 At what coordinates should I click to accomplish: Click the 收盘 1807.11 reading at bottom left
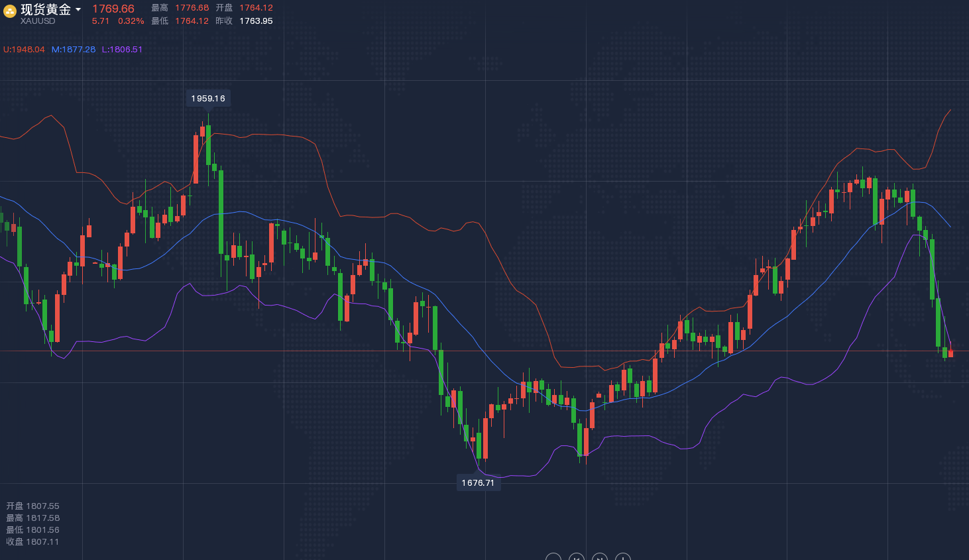(32, 542)
